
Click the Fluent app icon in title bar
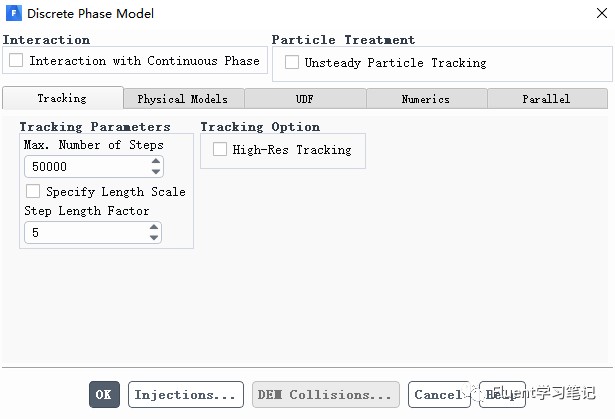[14, 14]
